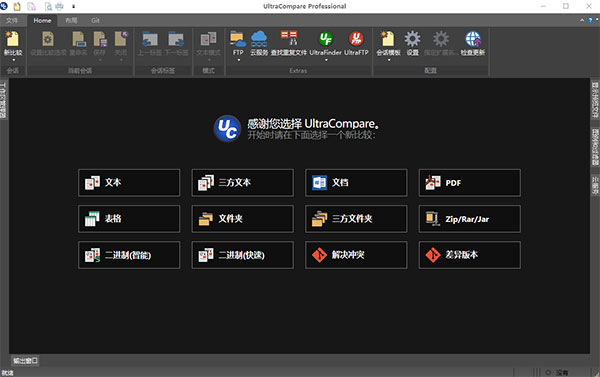The image size is (600, 377).
Task: Start a 二进制(智能) smart binary comparison
Action: click(129, 255)
